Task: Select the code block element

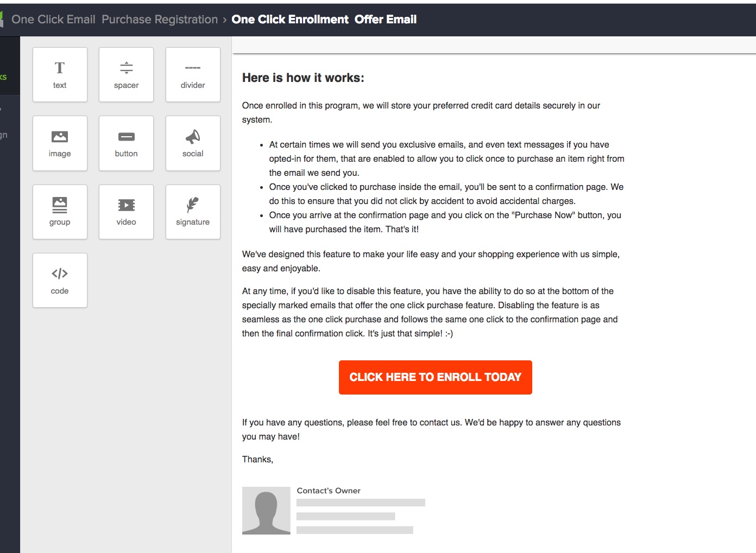Action: point(60,280)
